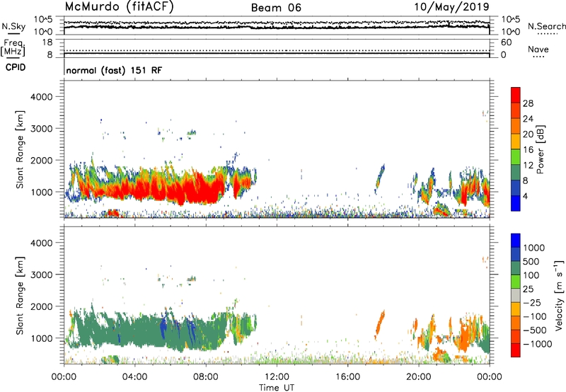Click the "Nave" label
566x392 pixels.
538,49
